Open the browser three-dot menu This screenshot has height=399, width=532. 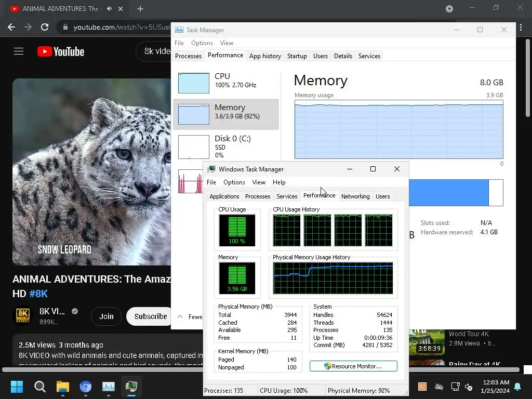tap(521, 27)
